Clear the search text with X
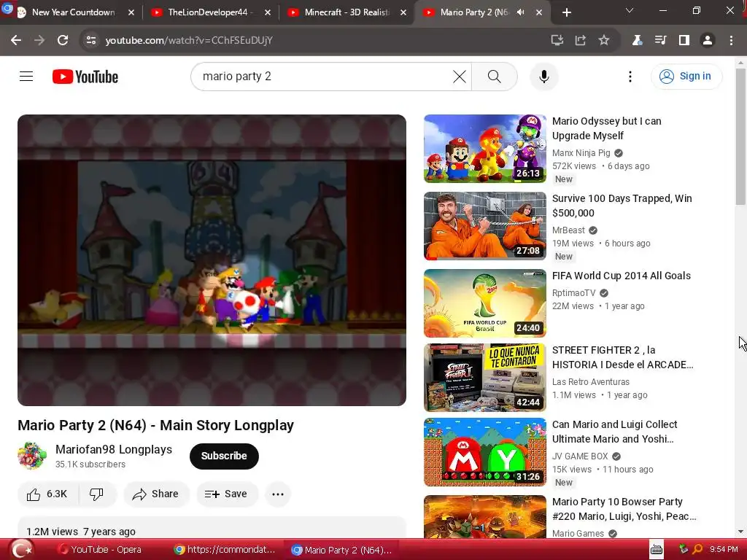This screenshot has height=560, width=747. (460, 76)
